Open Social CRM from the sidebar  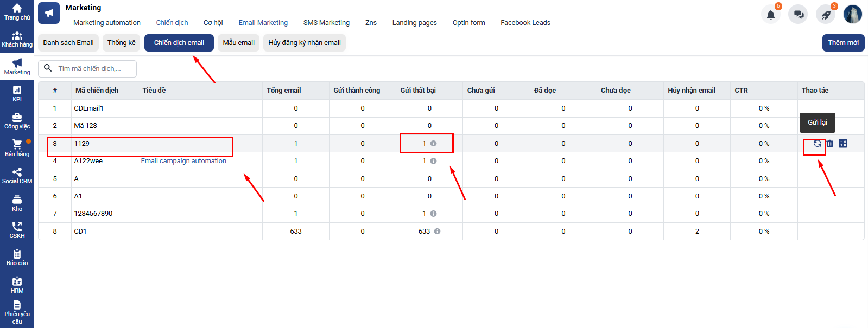point(17,176)
